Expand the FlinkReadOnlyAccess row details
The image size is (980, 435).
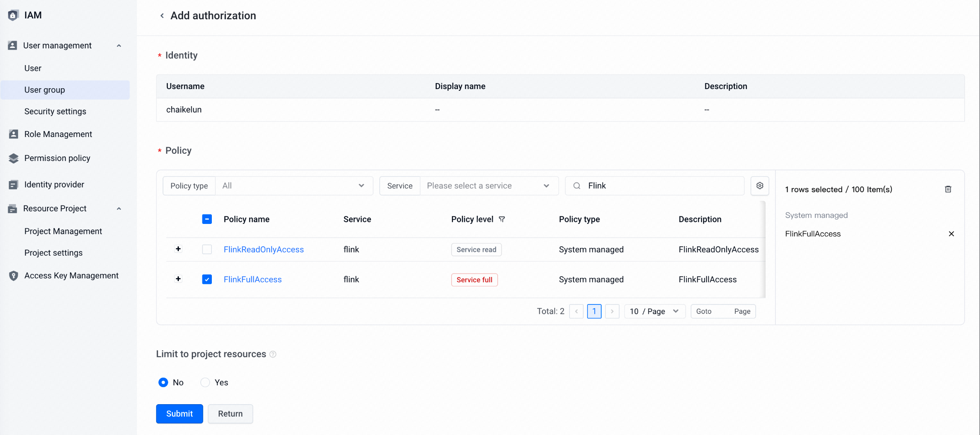click(x=178, y=249)
